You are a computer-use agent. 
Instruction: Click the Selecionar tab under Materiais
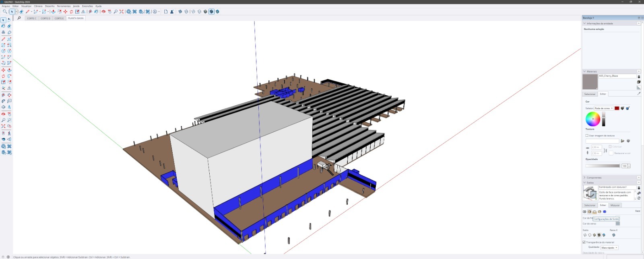click(590, 94)
